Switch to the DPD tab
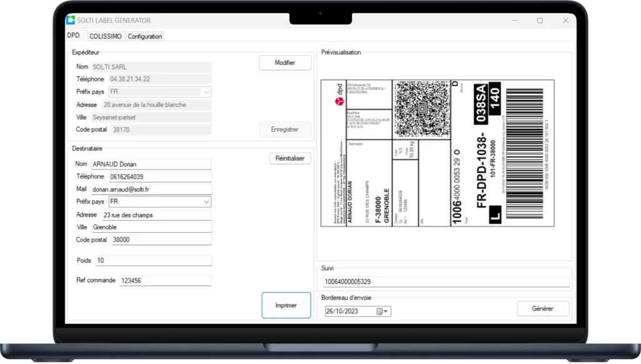 73,36
